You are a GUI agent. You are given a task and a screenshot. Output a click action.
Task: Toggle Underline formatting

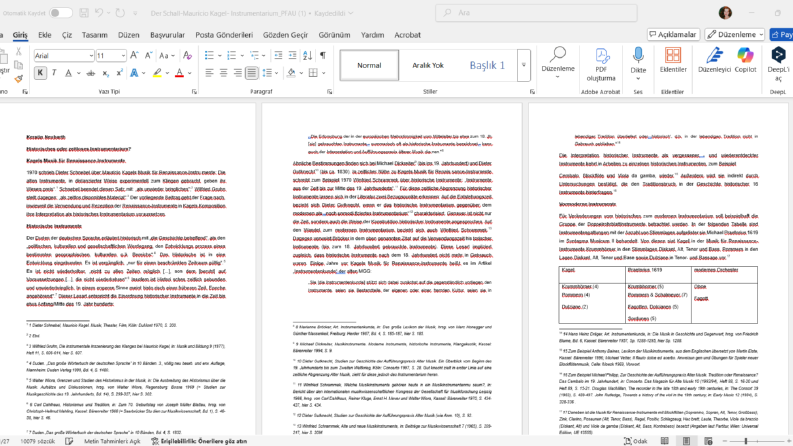click(x=68, y=73)
